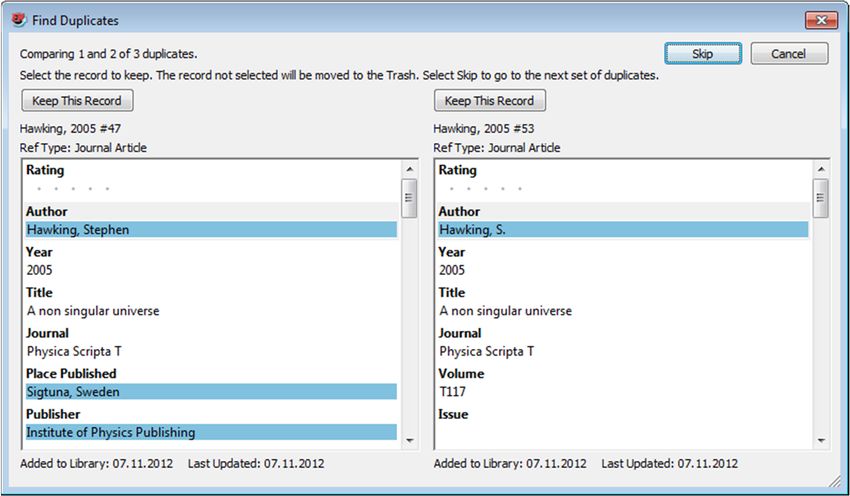The height and width of the screenshot is (496, 850).
Task: Keep This Record for Hawking #53
Action: pyautogui.click(x=490, y=101)
